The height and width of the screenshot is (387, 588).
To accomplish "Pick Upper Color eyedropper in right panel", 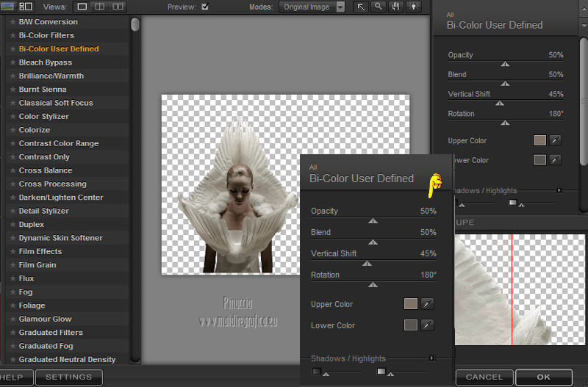I will point(556,140).
